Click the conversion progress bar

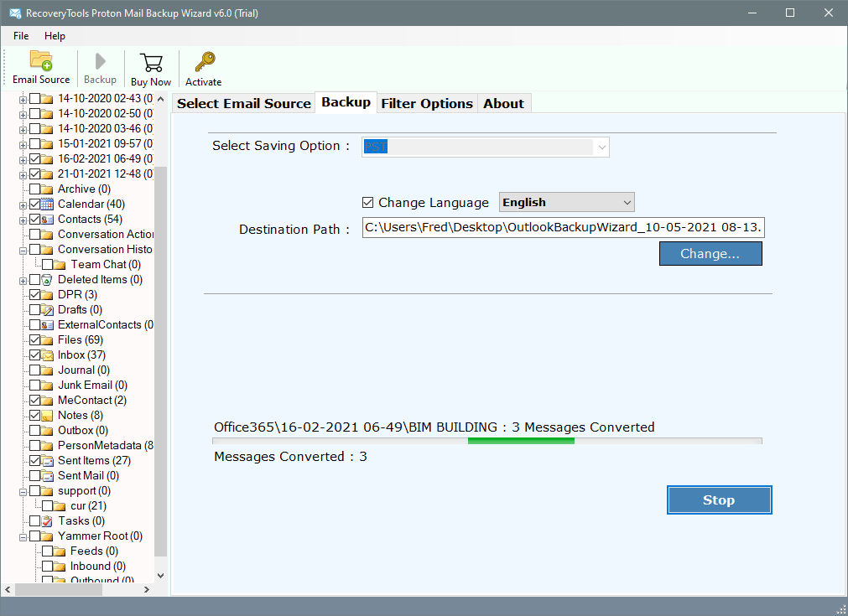pos(487,441)
